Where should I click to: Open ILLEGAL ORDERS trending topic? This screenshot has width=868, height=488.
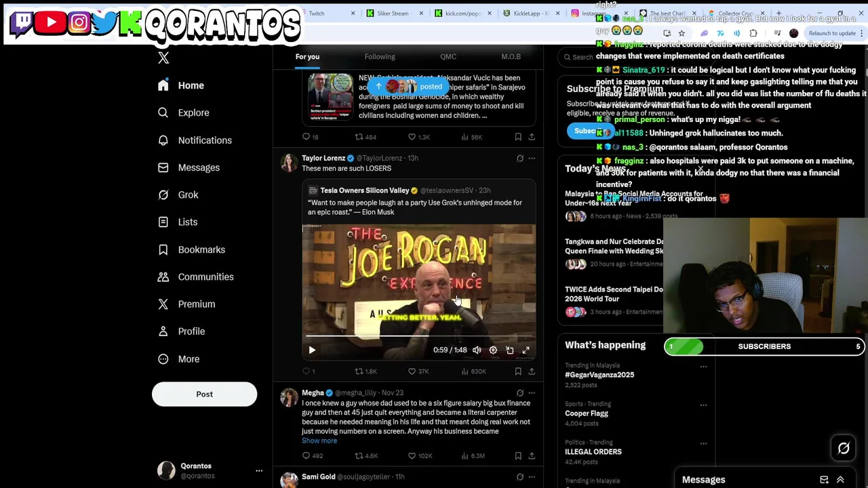[x=593, y=451]
